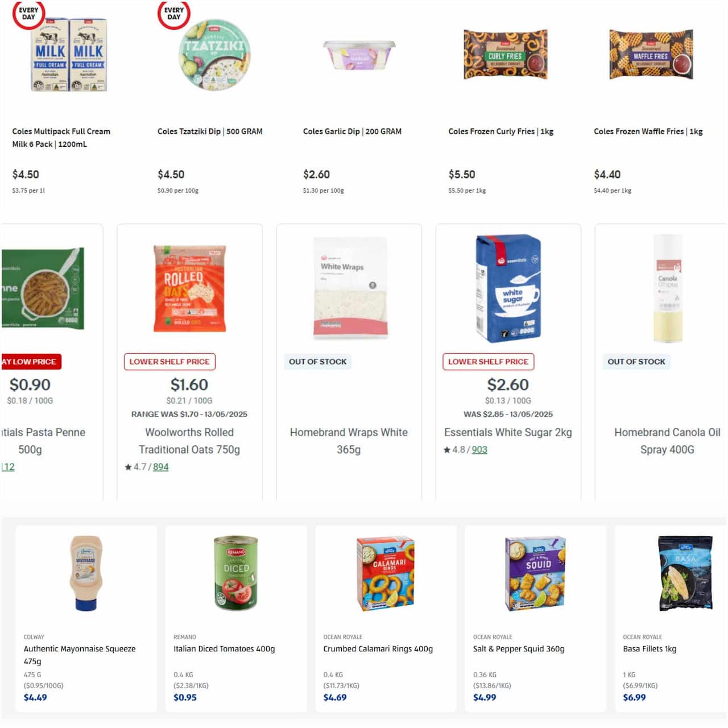Select the Colway Mayonnaise bottle image
Image resolution: width=728 pixels, height=728 pixels.
point(86,573)
